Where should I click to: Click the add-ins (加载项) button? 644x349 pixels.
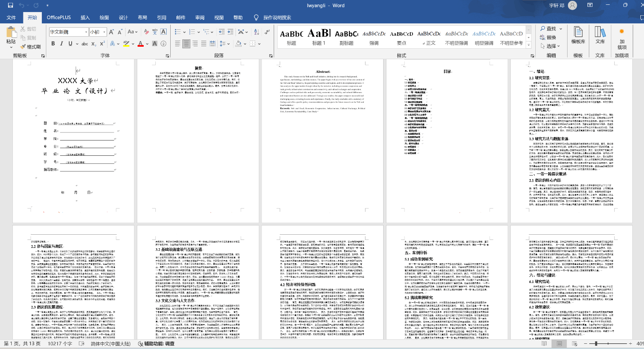622,39
